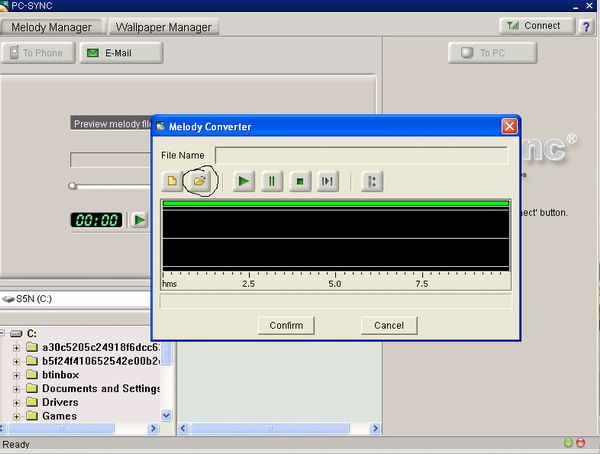Pause playback in Melody Converter
This screenshot has height=454, width=600.
[272, 181]
